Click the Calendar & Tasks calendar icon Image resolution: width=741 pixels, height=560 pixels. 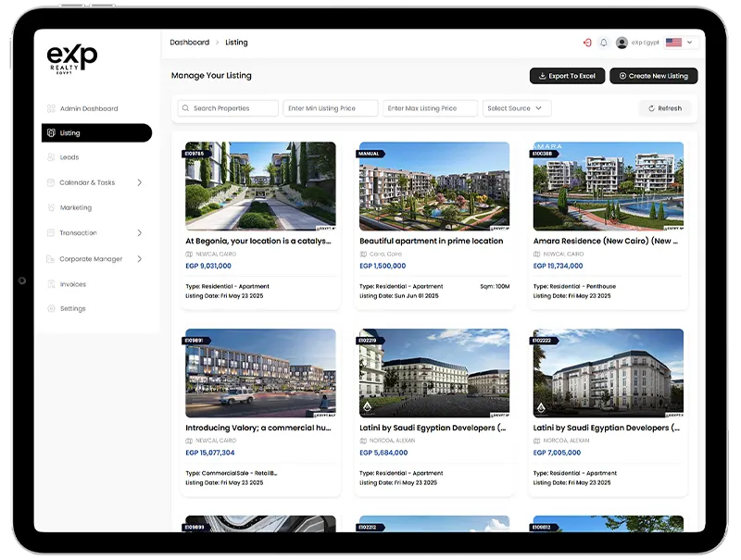click(x=51, y=182)
